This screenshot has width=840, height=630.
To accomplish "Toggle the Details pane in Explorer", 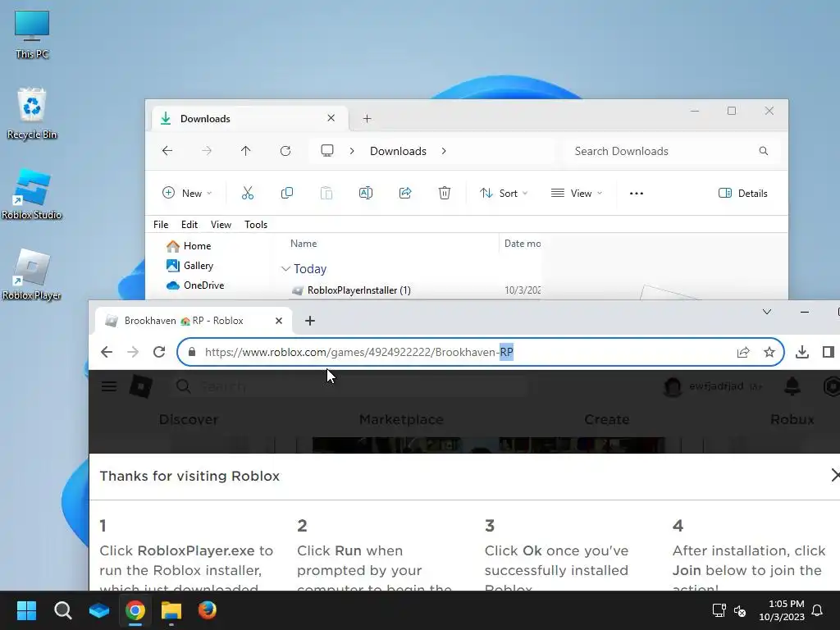I will pos(743,194).
